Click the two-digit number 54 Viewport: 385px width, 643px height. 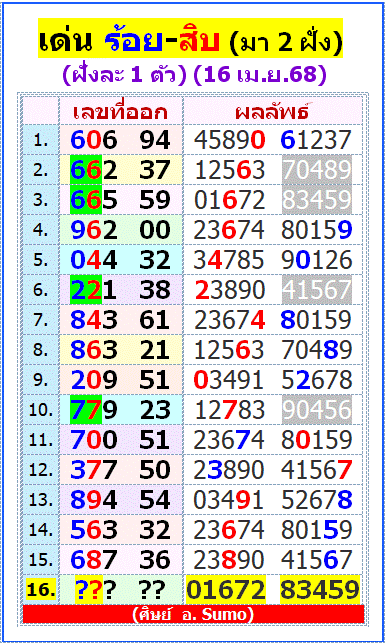[155, 500]
